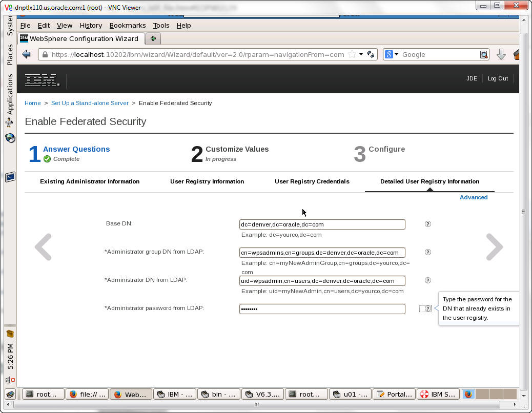Click the Customize Values step heading
Image resolution: width=532 pixels, height=413 pixels.
(237, 149)
